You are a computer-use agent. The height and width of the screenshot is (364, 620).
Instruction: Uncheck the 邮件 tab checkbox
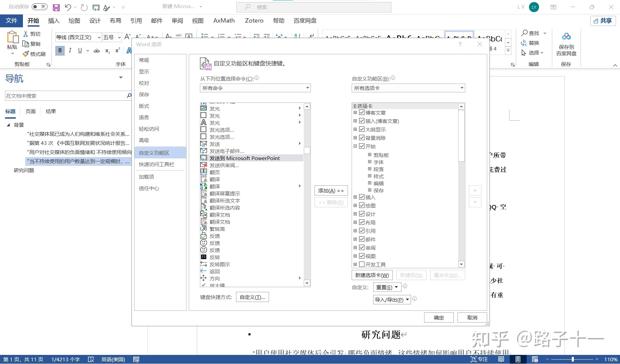coord(362,239)
